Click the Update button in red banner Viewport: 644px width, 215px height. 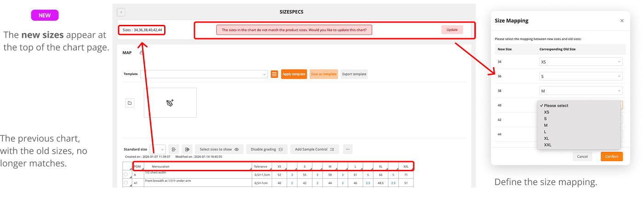pos(452,30)
